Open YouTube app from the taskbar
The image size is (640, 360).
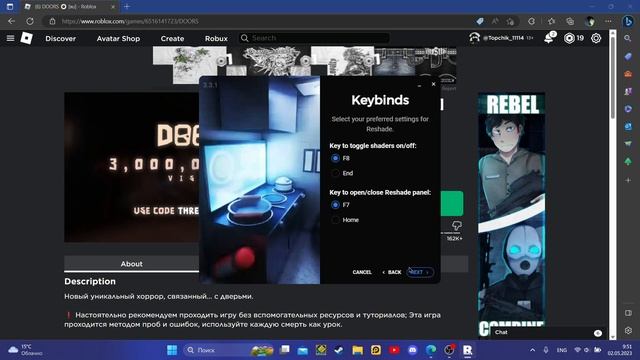coord(394,350)
